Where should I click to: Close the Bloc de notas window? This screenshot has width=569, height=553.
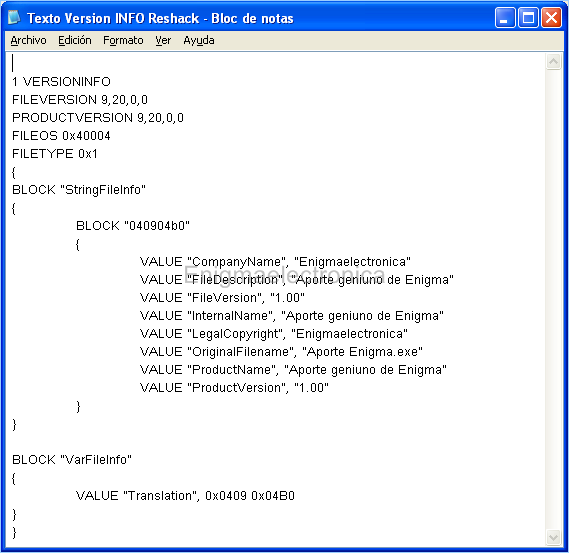(551, 17)
